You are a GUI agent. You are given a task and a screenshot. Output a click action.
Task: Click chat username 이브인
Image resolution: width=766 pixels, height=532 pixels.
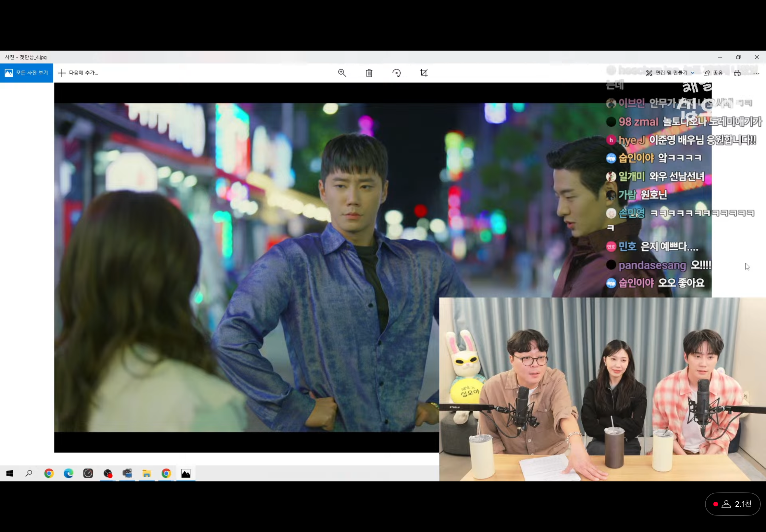(x=632, y=103)
